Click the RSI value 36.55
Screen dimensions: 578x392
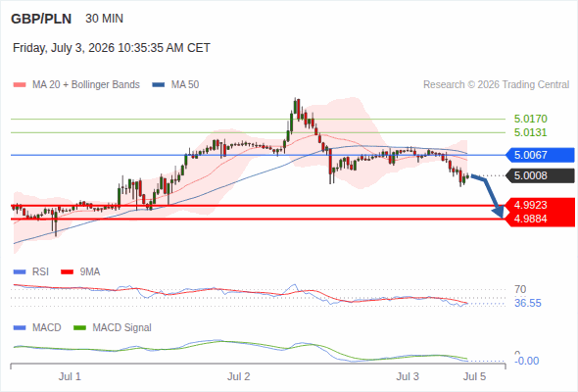pyautogui.click(x=528, y=303)
